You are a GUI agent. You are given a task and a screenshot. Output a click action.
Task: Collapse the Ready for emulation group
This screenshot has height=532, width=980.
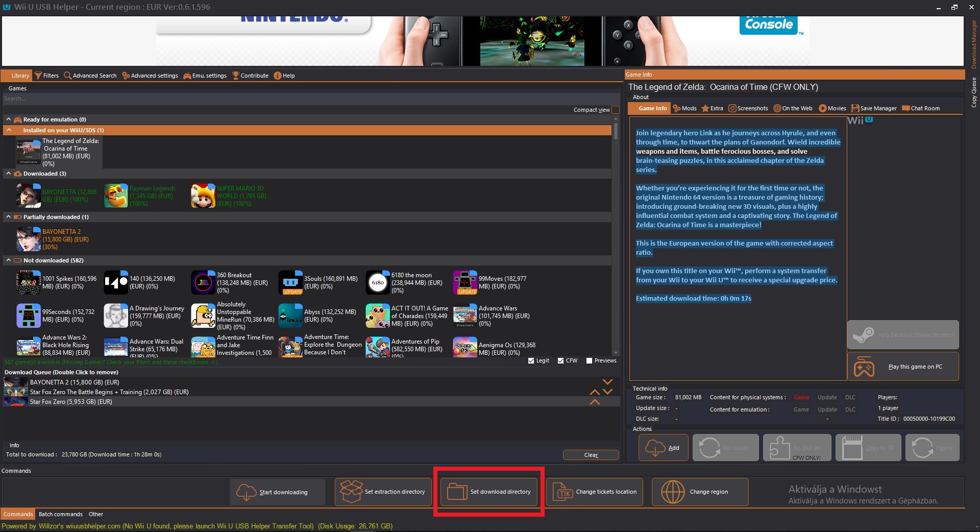(8, 119)
